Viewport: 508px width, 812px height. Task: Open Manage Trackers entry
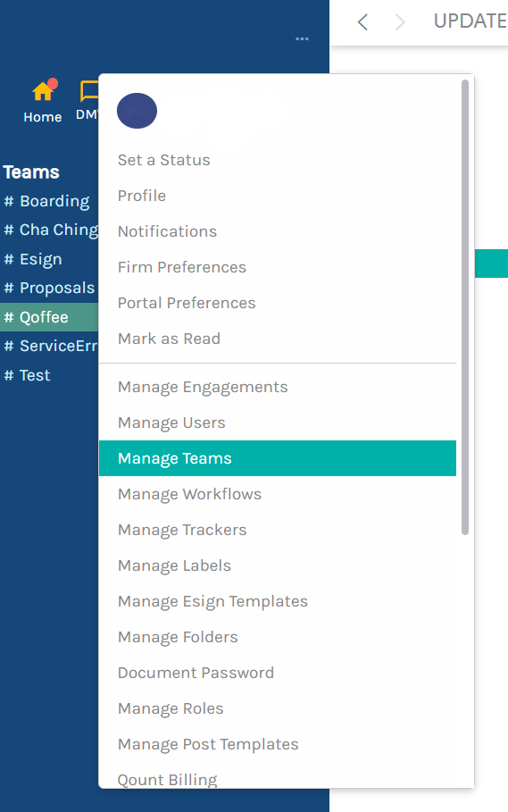pos(182,530)
